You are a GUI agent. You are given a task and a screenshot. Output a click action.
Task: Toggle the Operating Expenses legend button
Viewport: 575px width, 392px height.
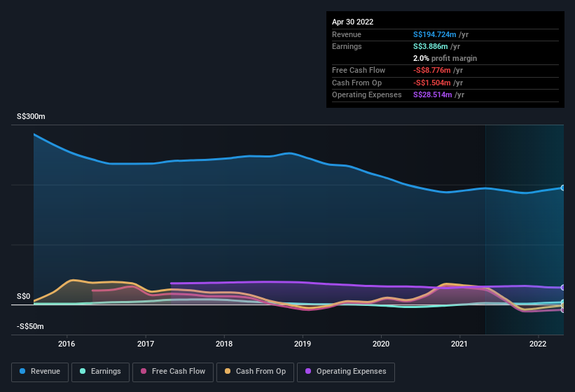coord(345,372)
